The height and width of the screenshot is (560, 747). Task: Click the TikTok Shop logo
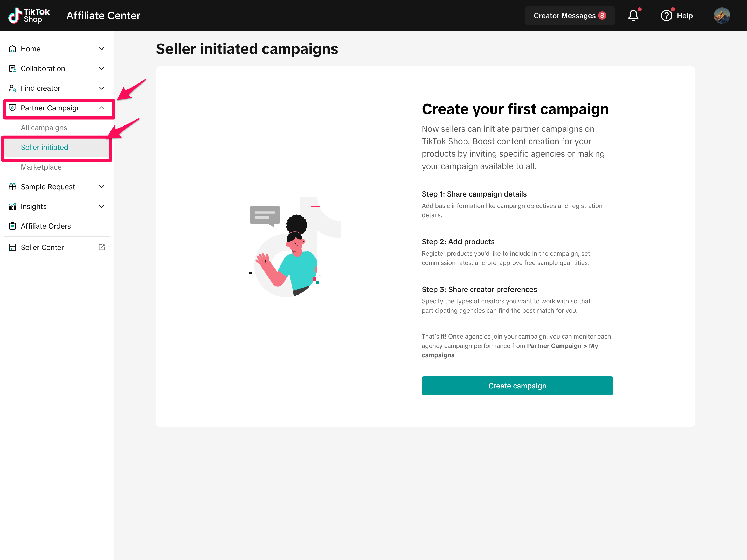[x=29, y=16]
